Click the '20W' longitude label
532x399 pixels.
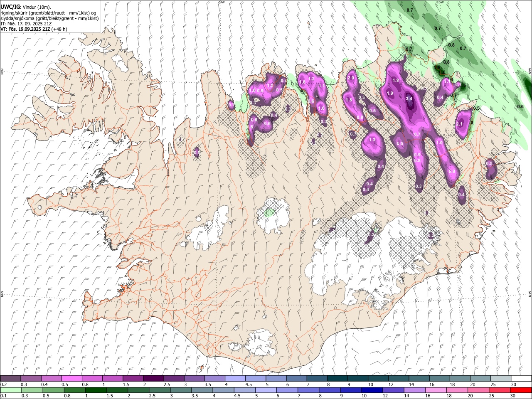click(222, 2)
